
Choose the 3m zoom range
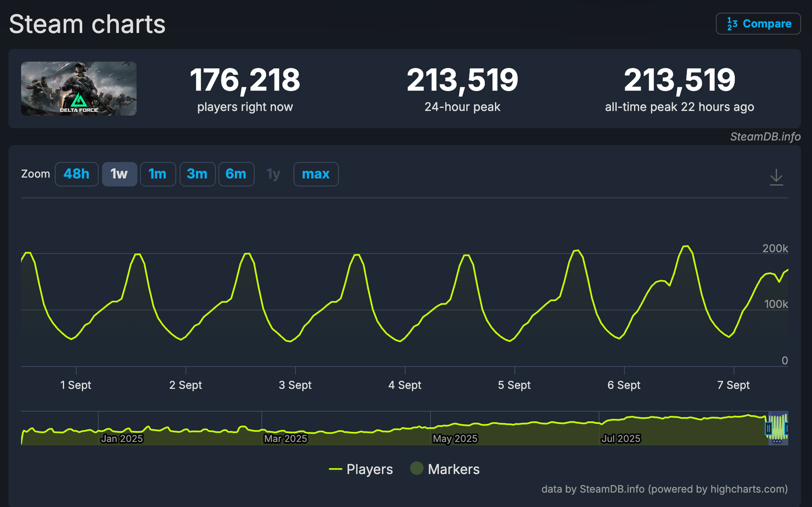coord(197,174)
